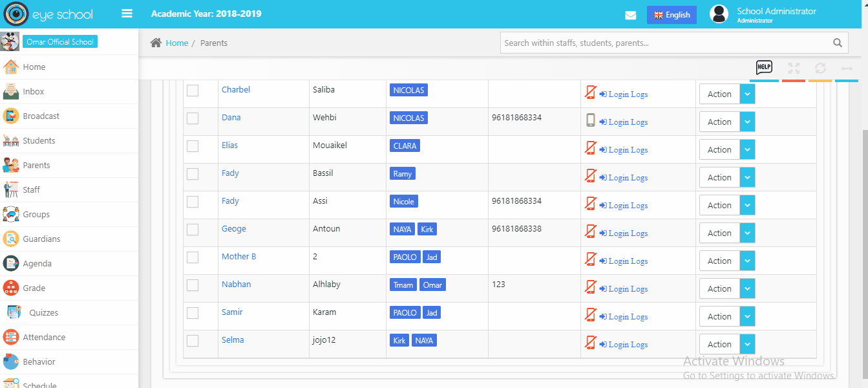Click the Broadcast megaphone sidebar icon

coord(10,116)
